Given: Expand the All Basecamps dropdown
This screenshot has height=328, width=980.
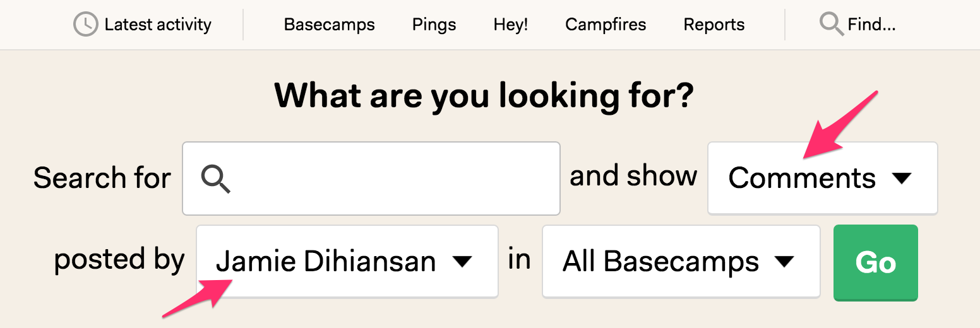Looking at the screenshot, I should tap(681, 261).
